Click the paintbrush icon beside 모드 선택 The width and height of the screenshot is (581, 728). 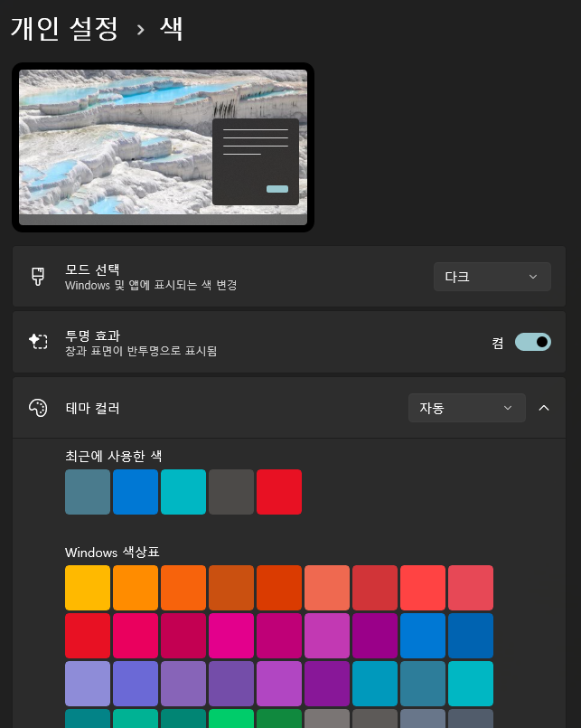coord(38,276)
